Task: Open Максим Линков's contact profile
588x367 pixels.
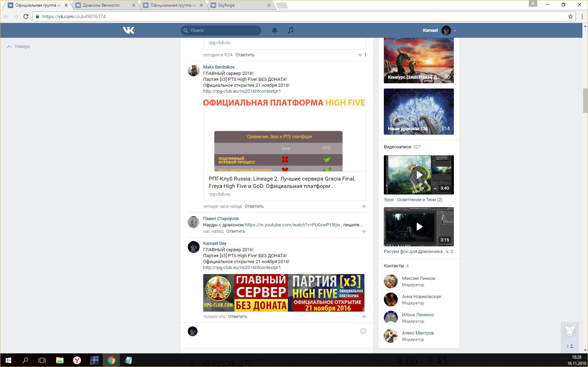Action: pos(418,278)
